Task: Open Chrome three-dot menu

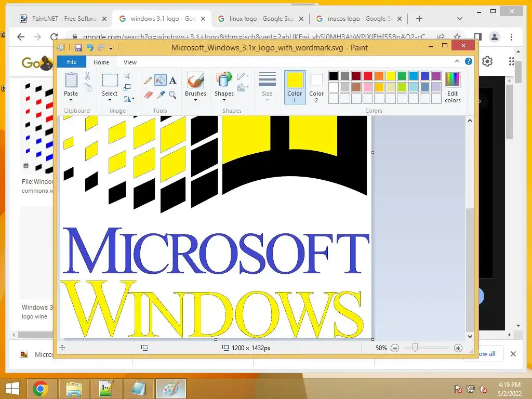Action: coord(511,37)
